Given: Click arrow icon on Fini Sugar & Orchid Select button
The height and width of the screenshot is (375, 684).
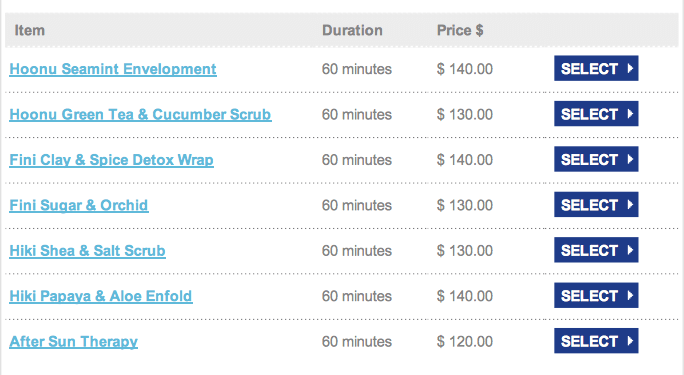Looking at the screenshot, I should pos(630,205).
